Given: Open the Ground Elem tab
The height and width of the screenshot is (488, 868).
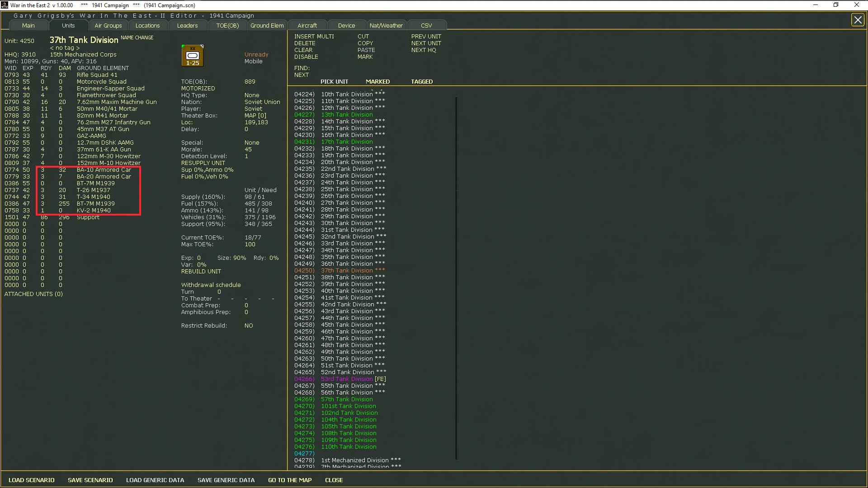Looking at the screenshot, I should point(267,26).
